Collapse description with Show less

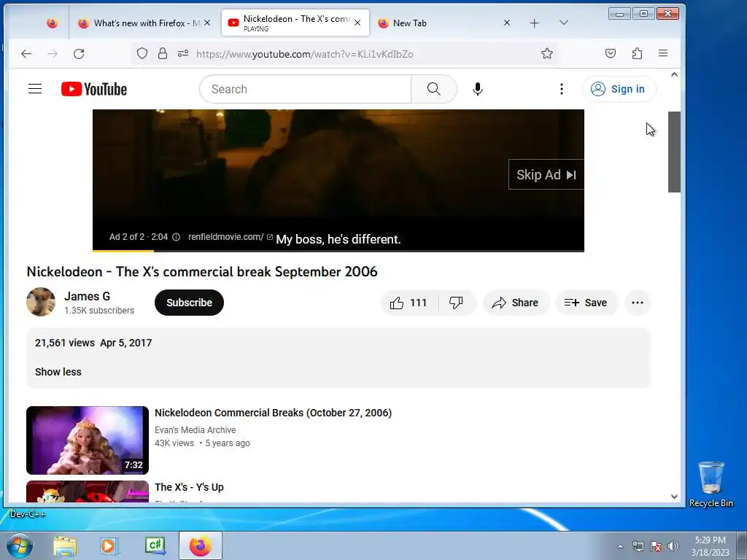point(58,372)
